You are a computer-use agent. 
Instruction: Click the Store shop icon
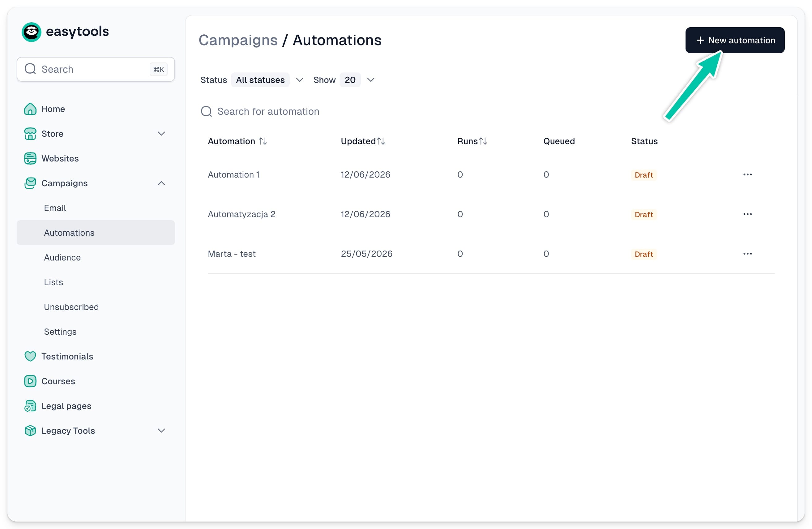(x=30, y=134)
